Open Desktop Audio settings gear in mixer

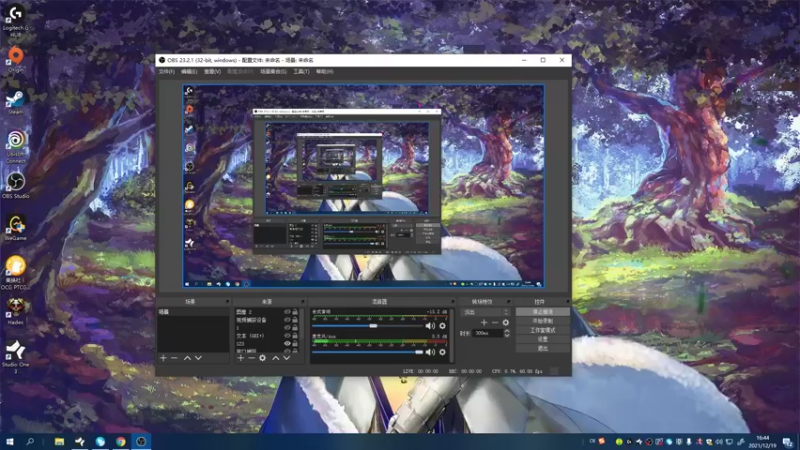tap(442, 326)
